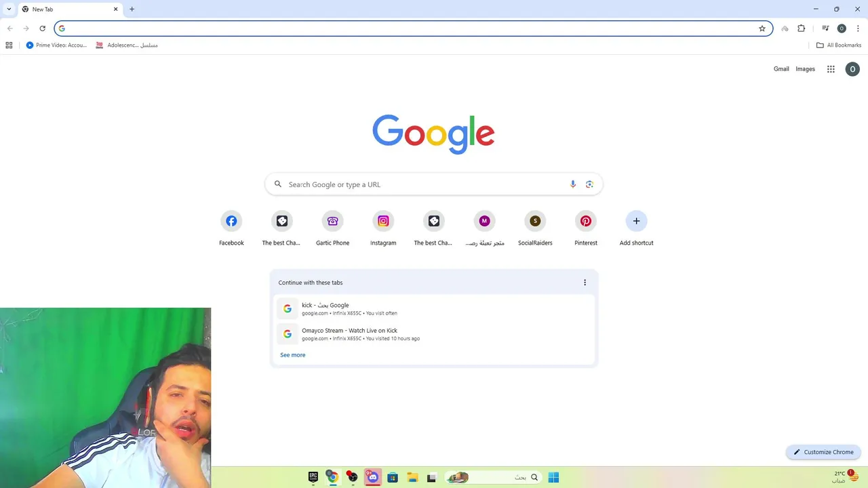This screenshot has height=488, width=868.
Task: Click the browser forward arrow
Action: [x=26, y=28]
